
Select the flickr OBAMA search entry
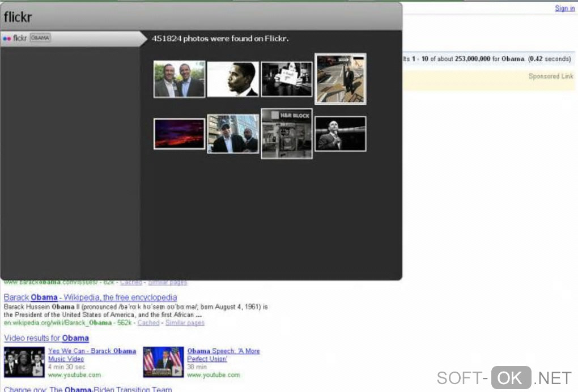coord(73,39)
